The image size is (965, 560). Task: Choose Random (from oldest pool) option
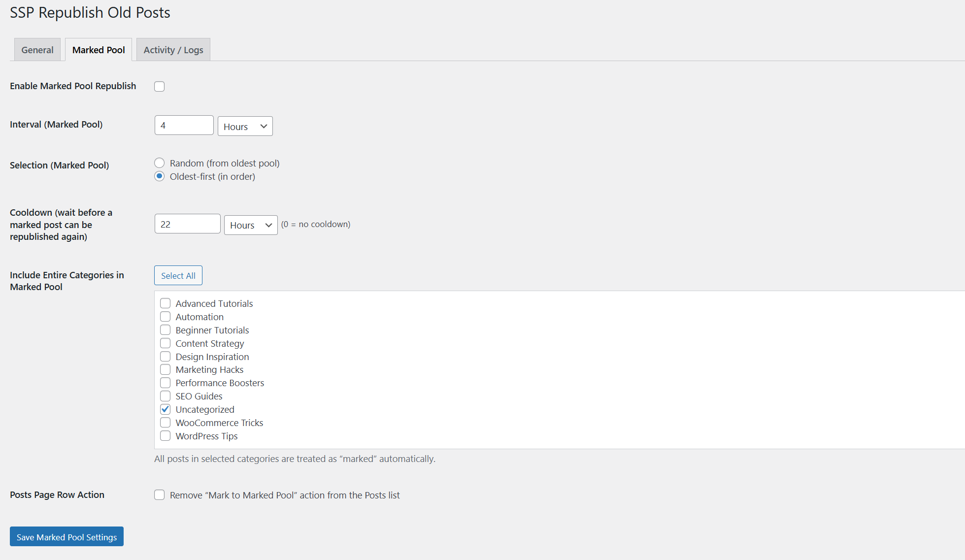[159, 163]
